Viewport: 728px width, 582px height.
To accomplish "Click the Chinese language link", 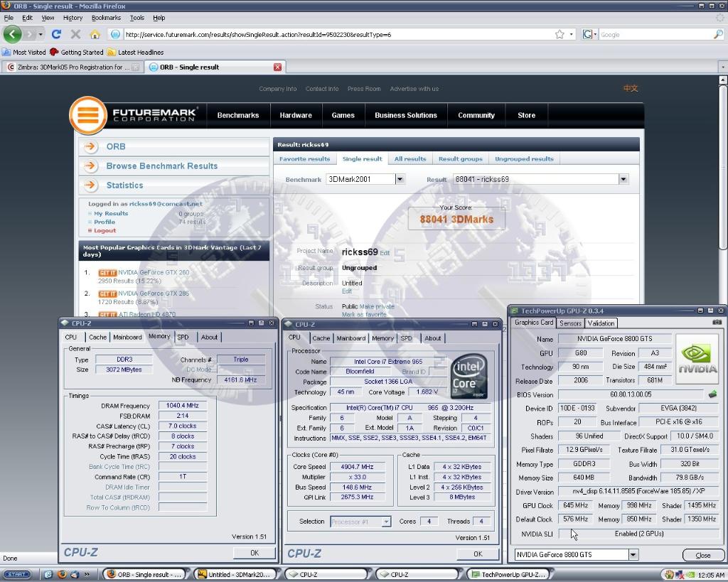I will 630,88.
